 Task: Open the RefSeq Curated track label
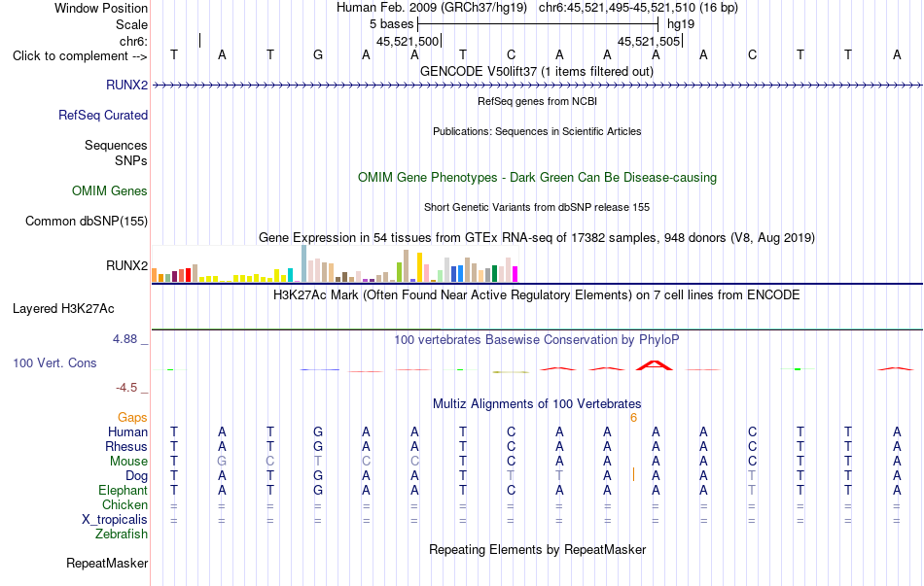click(x=102, y=115)
